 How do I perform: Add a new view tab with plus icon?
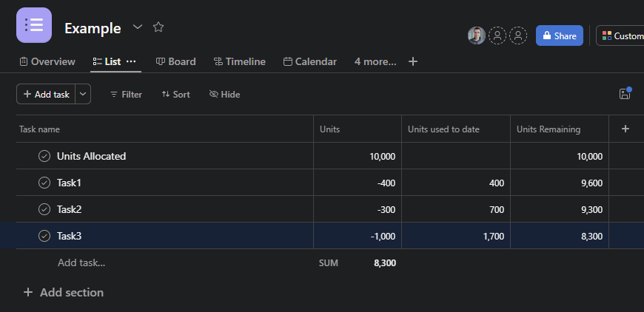pyautogui.click(x=413, y=61)
